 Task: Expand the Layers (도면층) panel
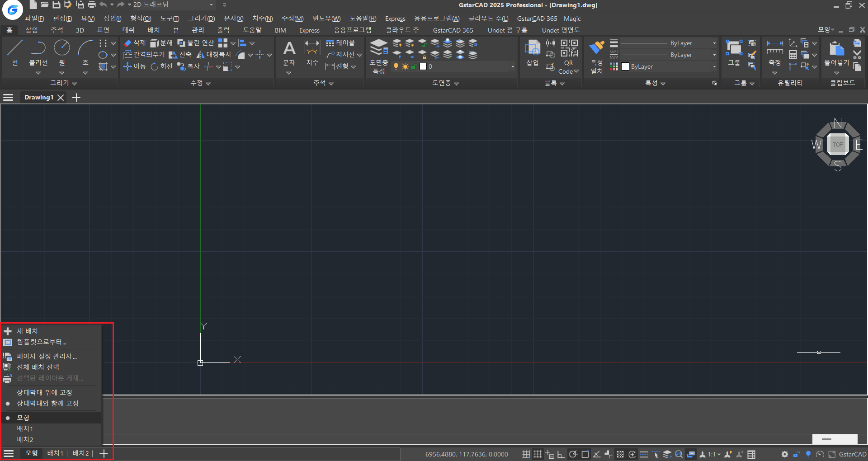445,83
